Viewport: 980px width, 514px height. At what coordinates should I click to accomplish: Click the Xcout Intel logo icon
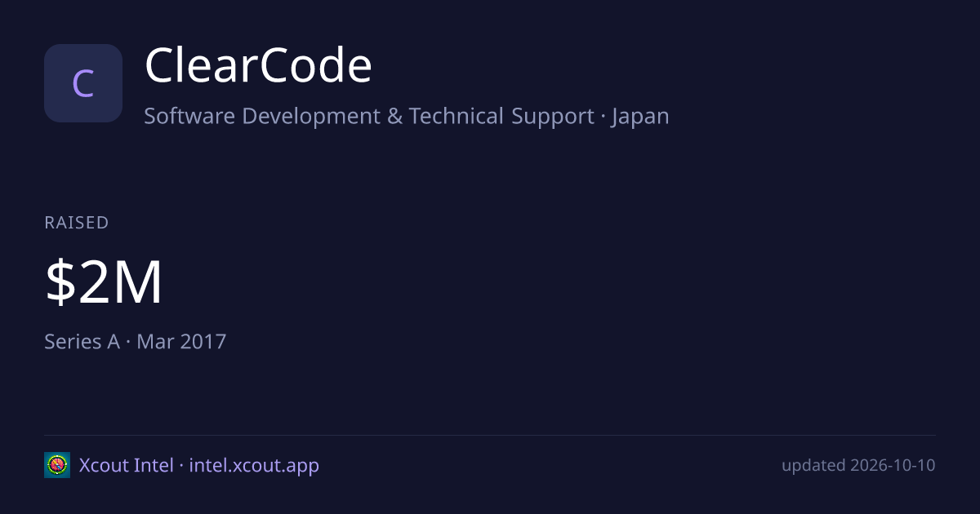point(57,465)
